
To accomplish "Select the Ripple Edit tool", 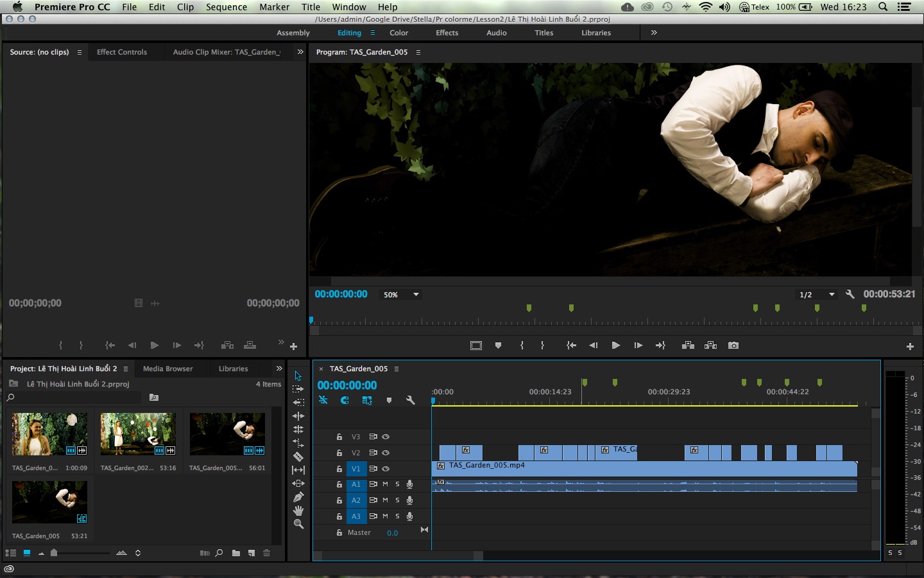I will point(298,416).
